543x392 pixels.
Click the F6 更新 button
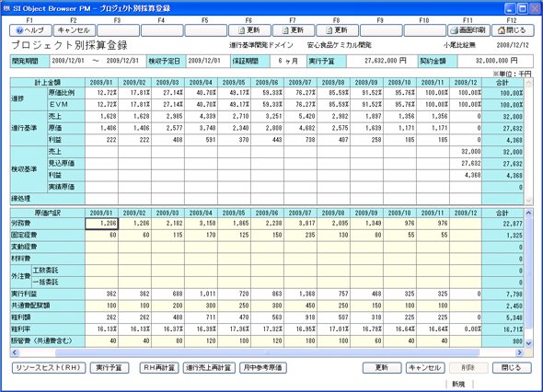(x=249, y=30)
